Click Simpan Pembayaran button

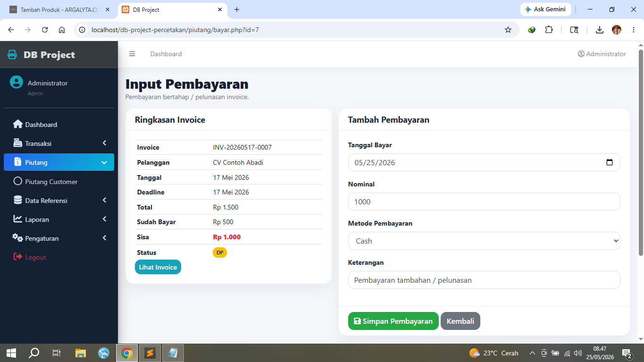point(393,321)
